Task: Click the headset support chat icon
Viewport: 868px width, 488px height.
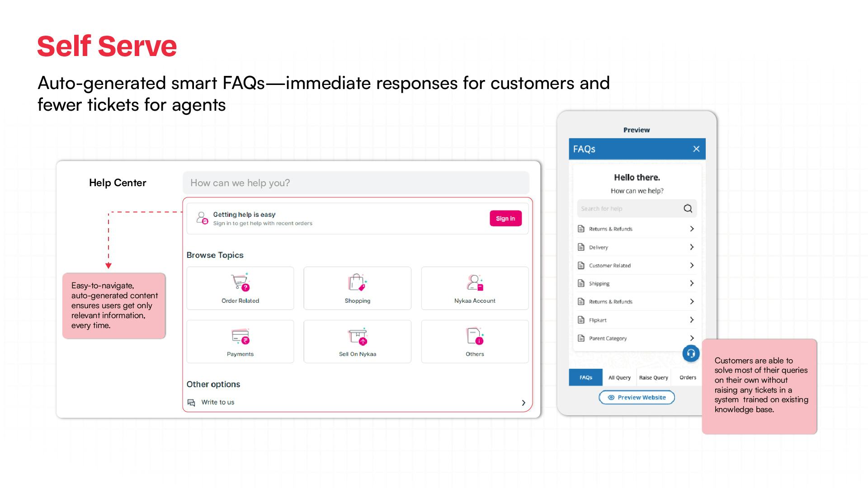Action: (691, 353)
